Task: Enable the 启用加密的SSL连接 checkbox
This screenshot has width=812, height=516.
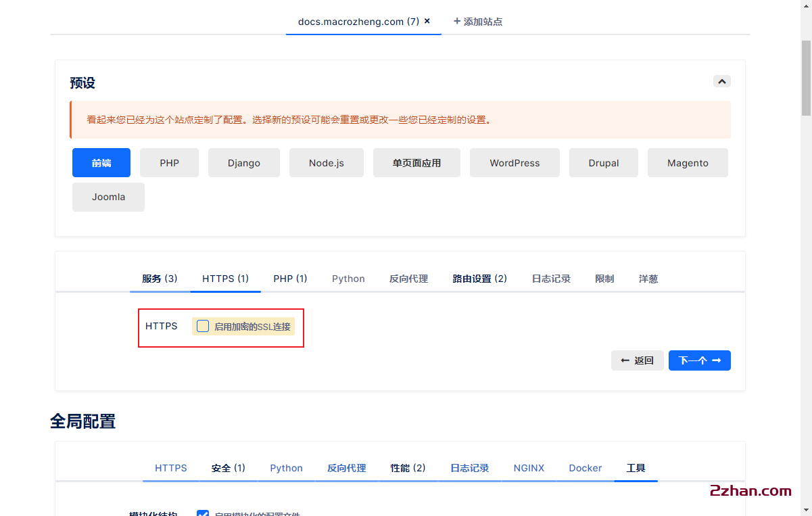Action: 202,326
